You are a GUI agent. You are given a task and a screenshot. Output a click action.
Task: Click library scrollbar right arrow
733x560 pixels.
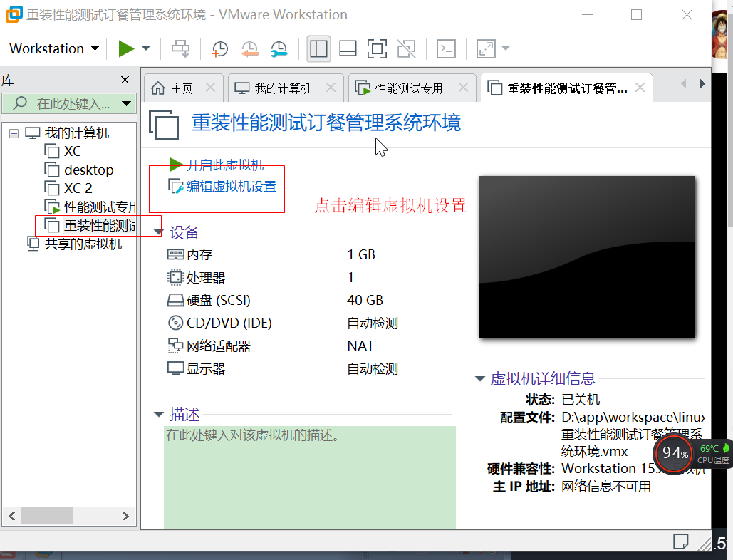point(125,516)
